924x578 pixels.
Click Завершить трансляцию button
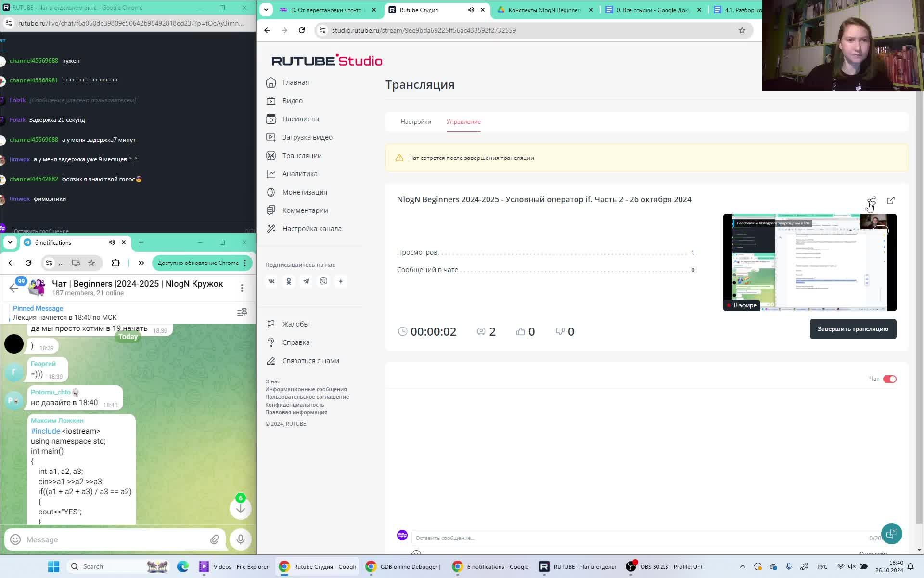852,329
